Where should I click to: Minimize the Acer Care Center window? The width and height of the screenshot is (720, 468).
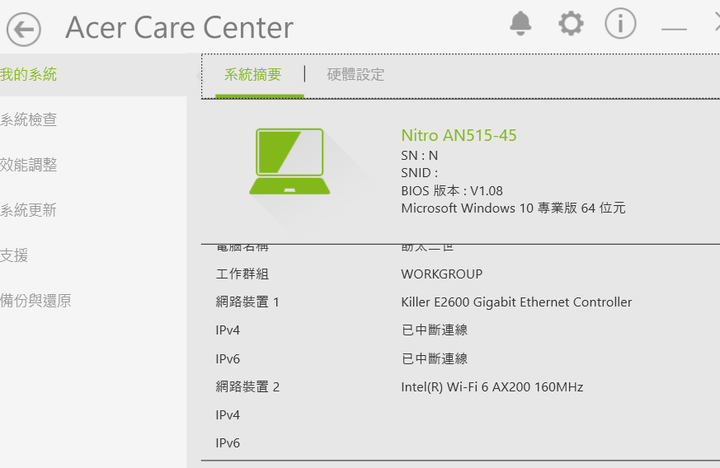click(x=674, y=29)
